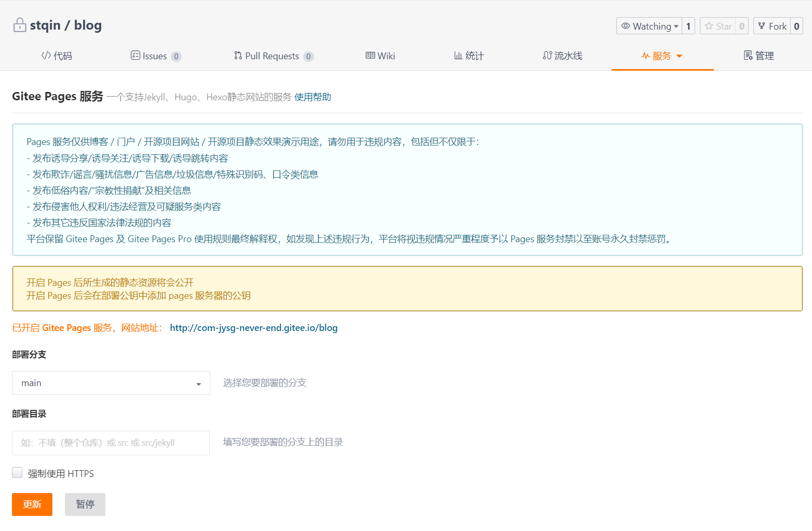This screenshot has height=531, width=812.
Task: Click the stqin owner link
Action: pyautogui.click(x=45, y=25)
